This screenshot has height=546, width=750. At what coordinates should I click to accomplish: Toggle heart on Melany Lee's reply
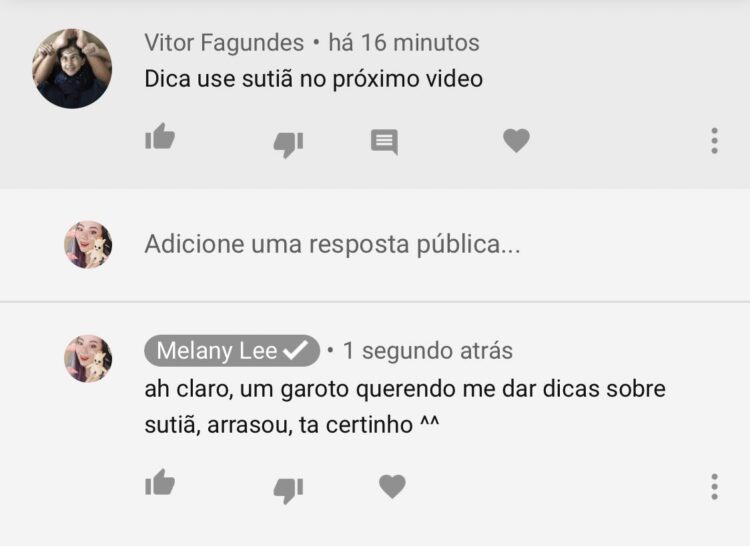[x=392, y=487]
